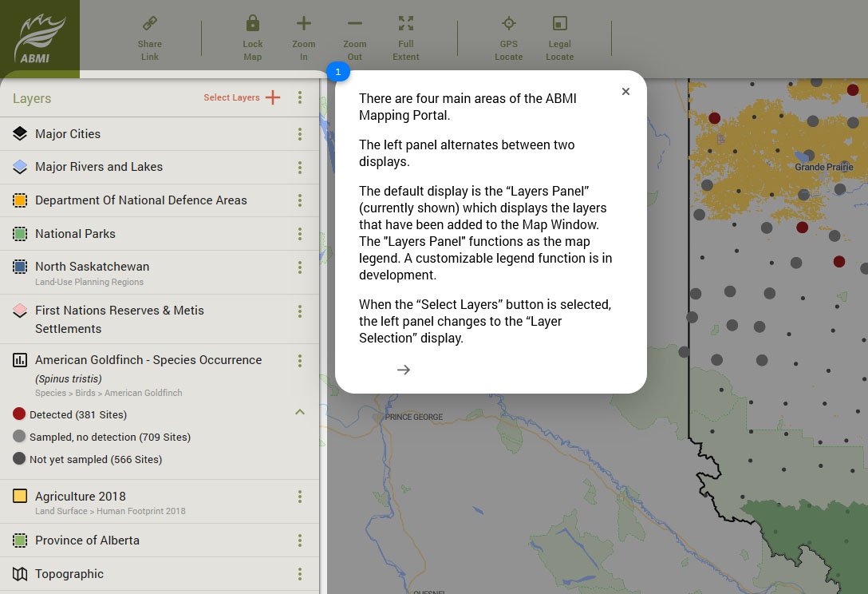This screenshot has width=868, height=594.
Task: Click Not yet sampled (566 Sites) text
Action: [96, 459]
